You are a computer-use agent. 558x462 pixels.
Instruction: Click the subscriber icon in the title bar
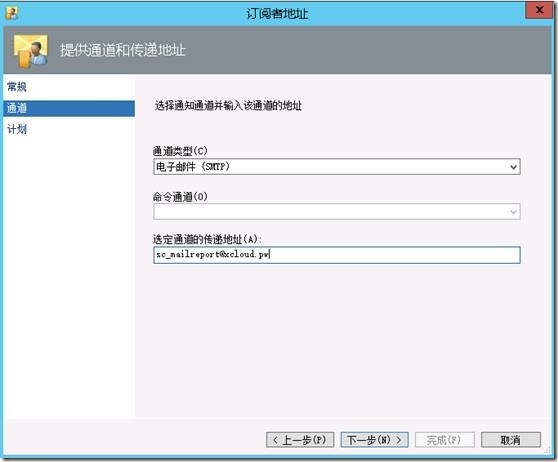click(12, 13)
